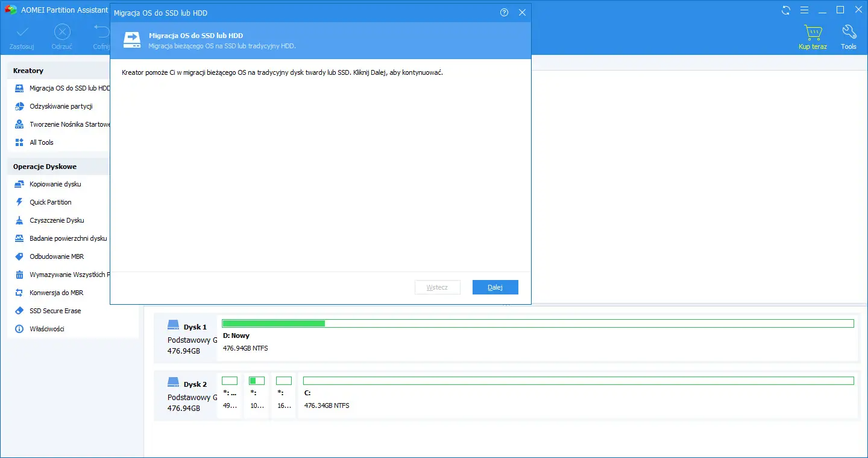Image resolution: width=868 pixels, height=458 pixels.
Task: Open Właściwości disk properties
Action: tap(46, 329)
